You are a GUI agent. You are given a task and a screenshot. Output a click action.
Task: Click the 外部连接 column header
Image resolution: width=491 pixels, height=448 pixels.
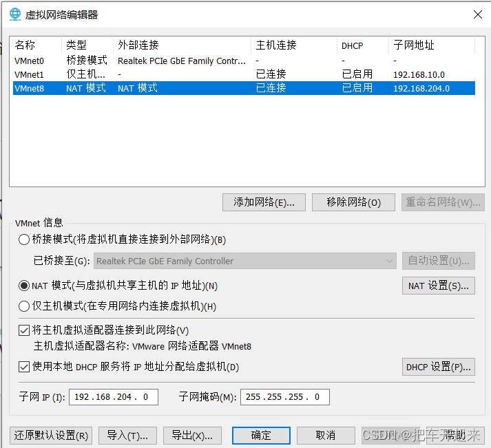(182, 45)
